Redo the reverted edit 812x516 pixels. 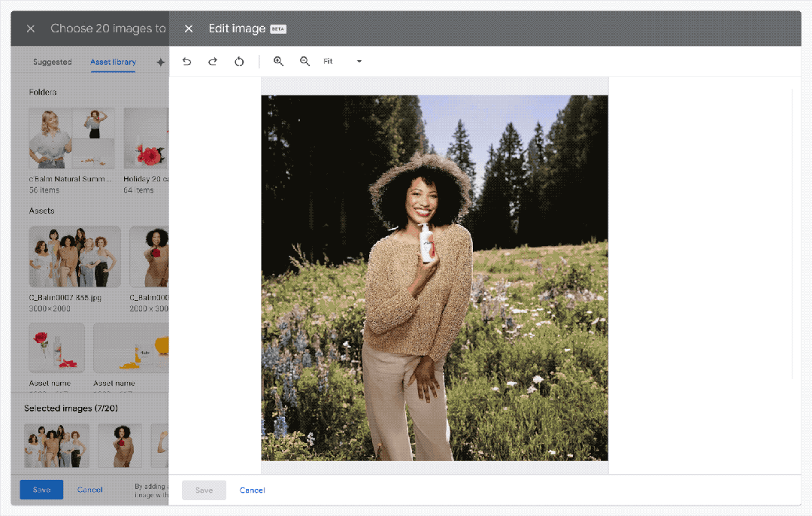pyautogui.click(x=213, y=61)
